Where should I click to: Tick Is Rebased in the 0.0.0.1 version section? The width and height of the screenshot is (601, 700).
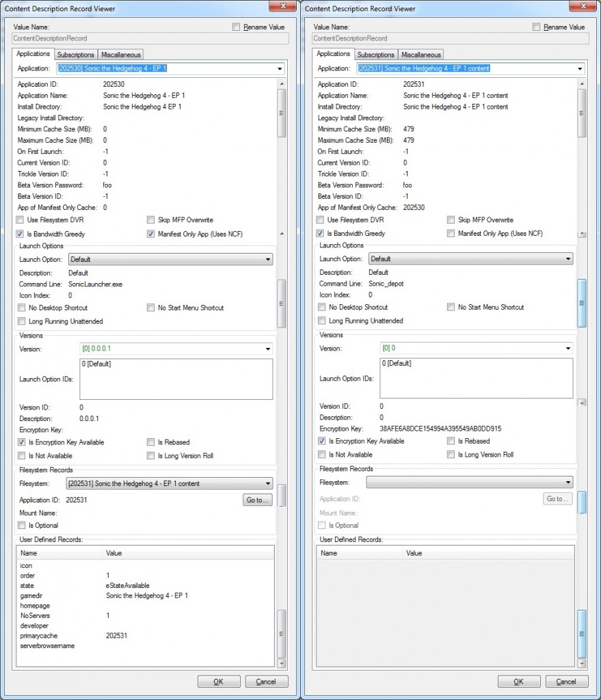[151, 442]
